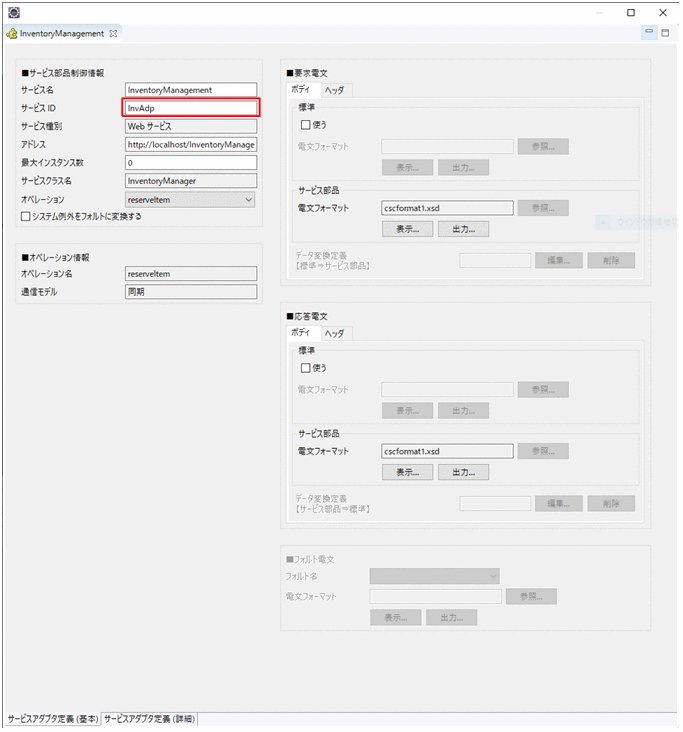Click the 電文フォーマット field in フォルト電文
This screenshot has height=732, width=683.
pos(436,596)
